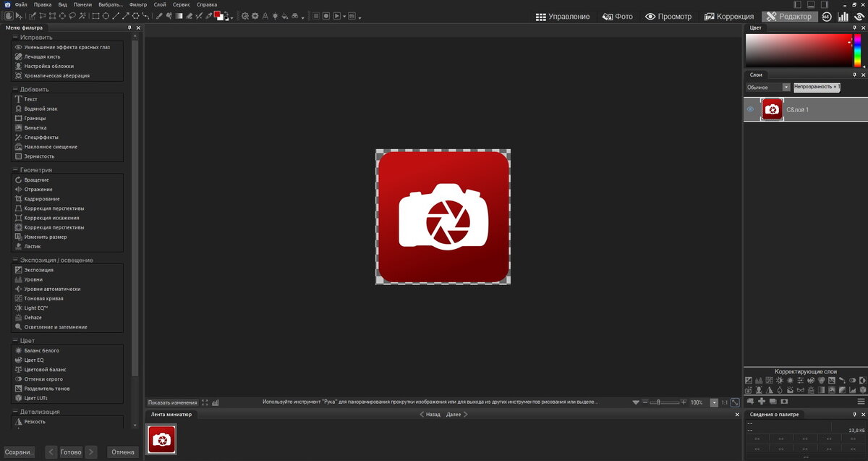Collapse the Экспозиция / освещение group

[x=15, y=260]
